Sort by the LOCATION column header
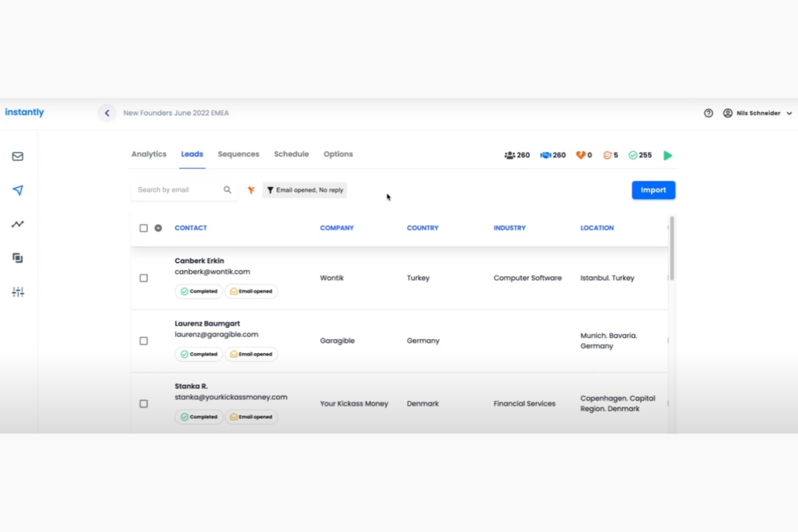The height and width of the screenshot is (532, 798). (597, 228)
